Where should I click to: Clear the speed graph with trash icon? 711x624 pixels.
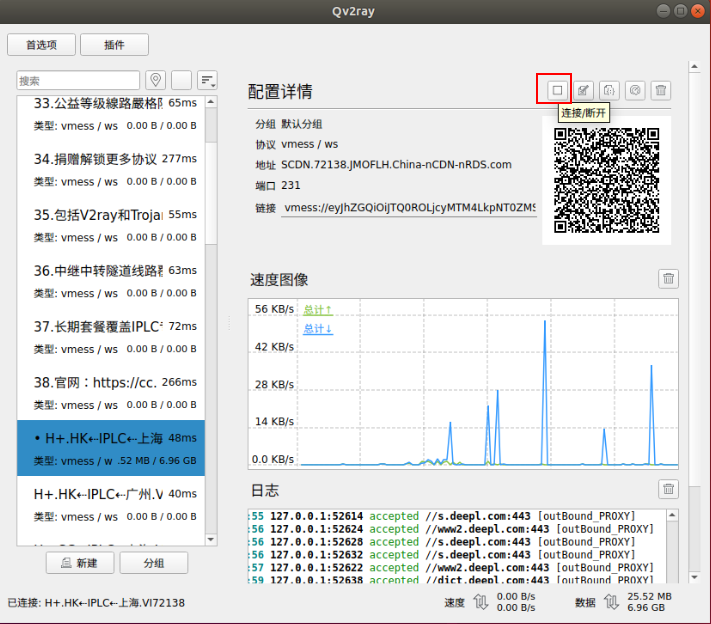click(669, 280)
